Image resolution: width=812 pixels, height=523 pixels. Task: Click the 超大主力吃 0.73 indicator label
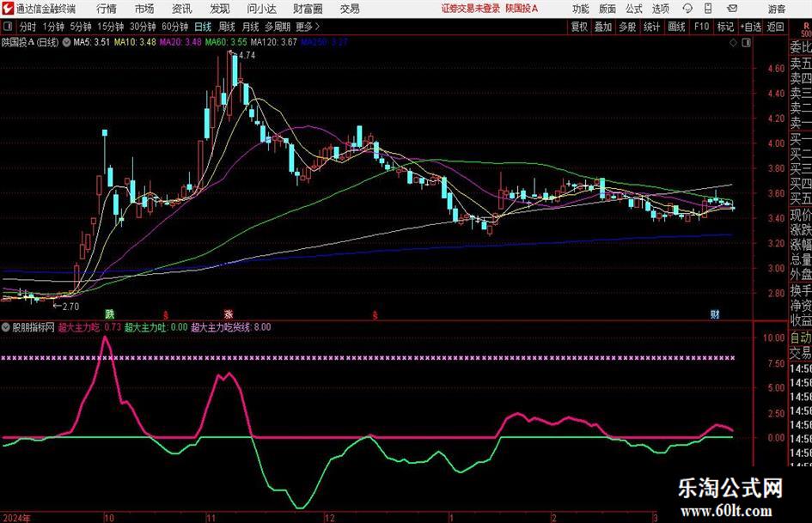tap(89, 326)
